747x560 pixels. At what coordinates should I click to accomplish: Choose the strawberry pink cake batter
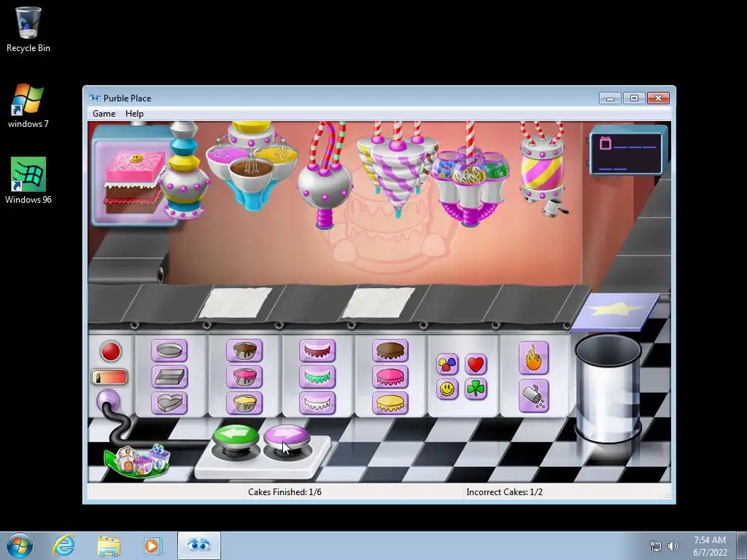coord(244,377)
